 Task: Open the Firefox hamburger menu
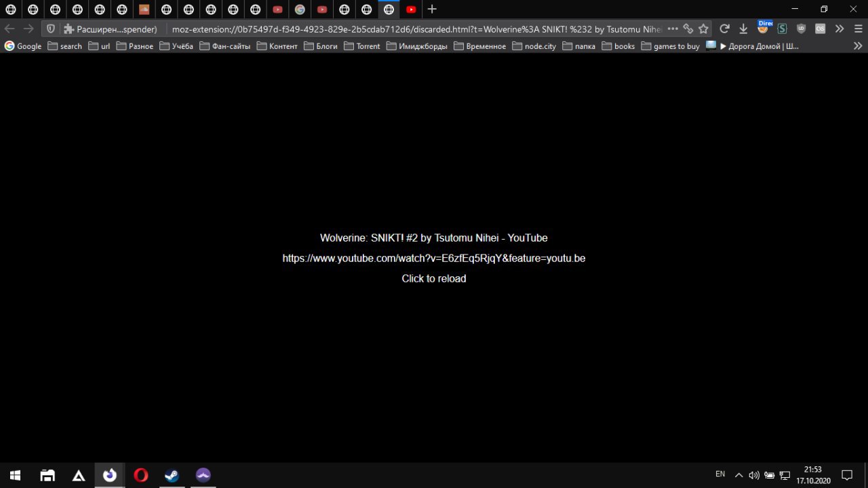point(857,29)
